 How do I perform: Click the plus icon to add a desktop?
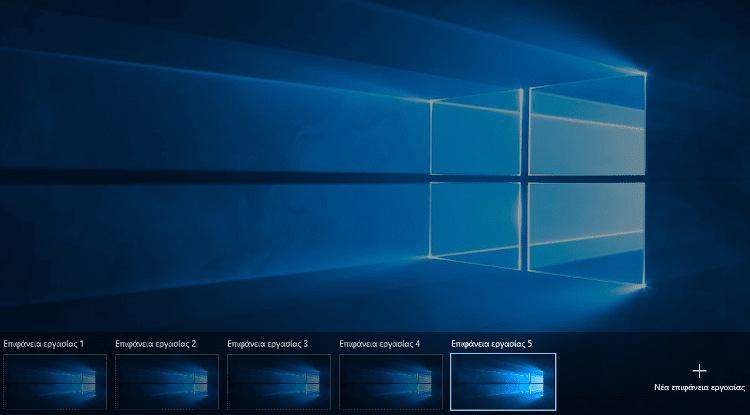point(699,370)
